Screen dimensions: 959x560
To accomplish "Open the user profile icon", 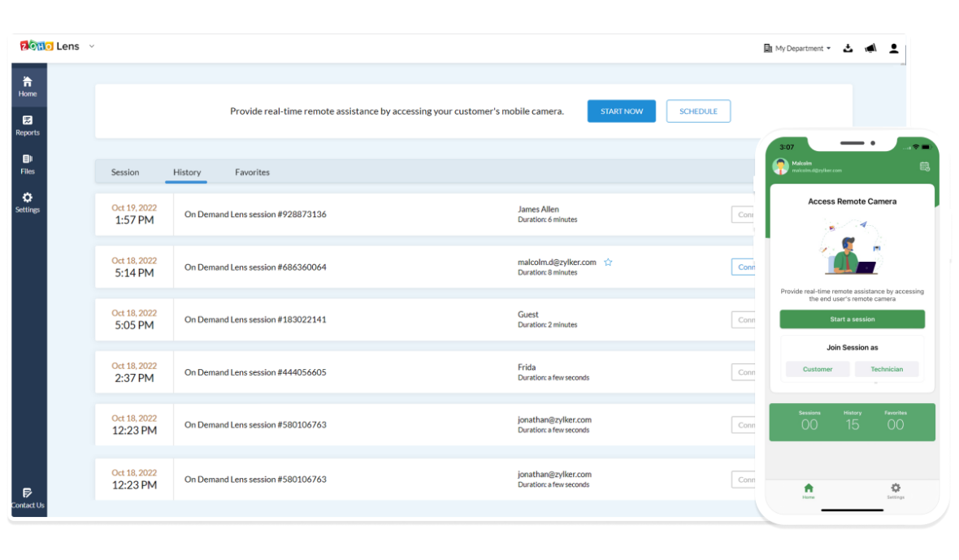I will [x=893, y=48].
